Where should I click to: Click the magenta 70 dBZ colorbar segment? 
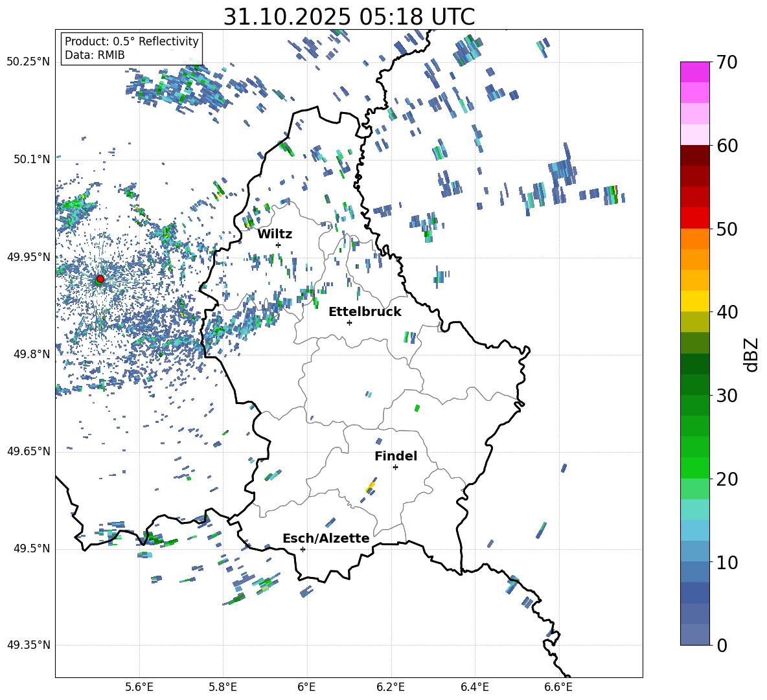click(x=694, y=72)
